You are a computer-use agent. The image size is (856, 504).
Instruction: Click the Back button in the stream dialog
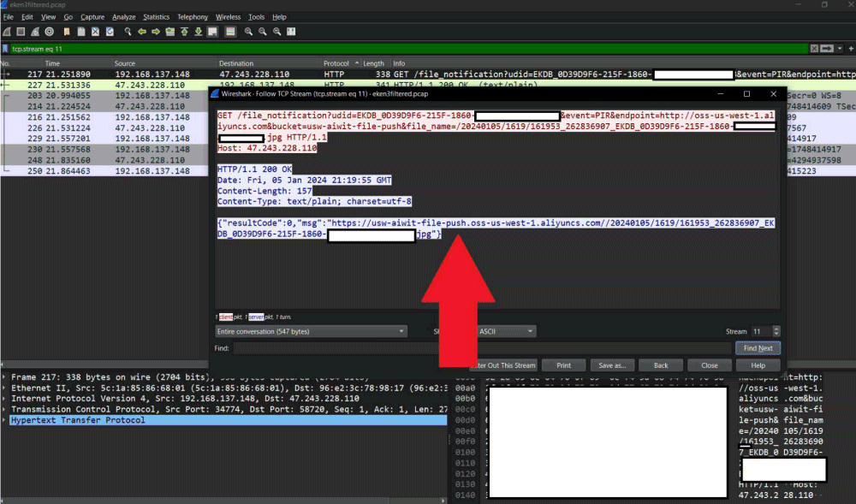661,365
